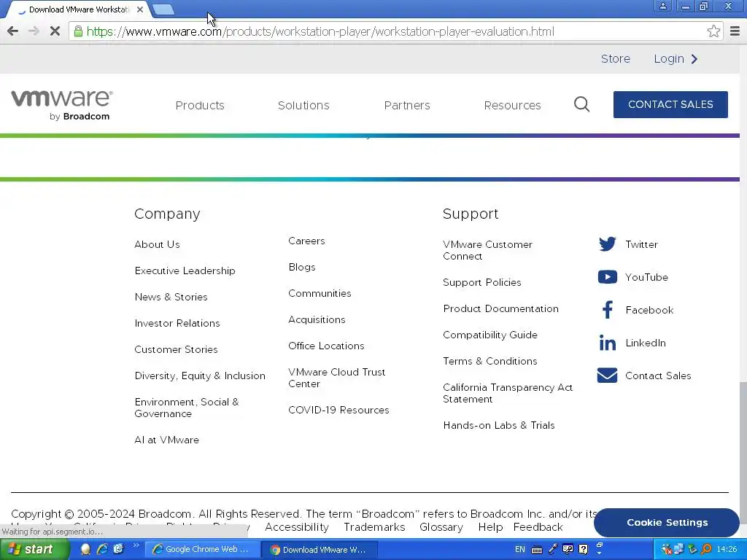
Task: Switch to Google Chrome Web taskbar window
Action: click(202, 549)
